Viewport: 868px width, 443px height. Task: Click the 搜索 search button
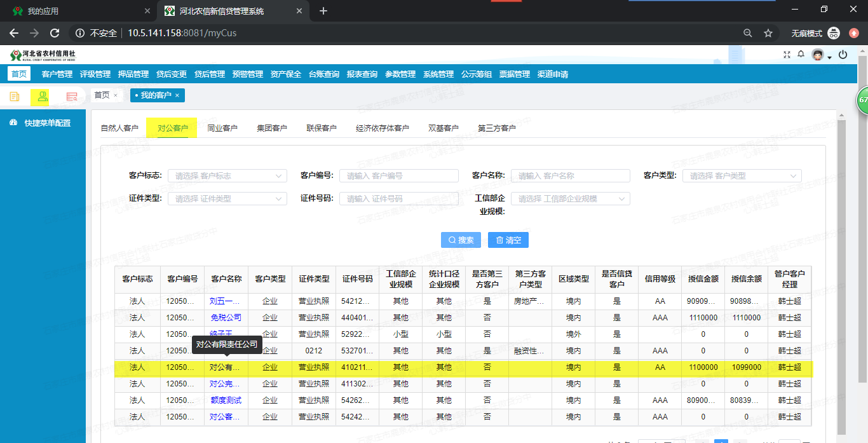(x=461, y=240)
